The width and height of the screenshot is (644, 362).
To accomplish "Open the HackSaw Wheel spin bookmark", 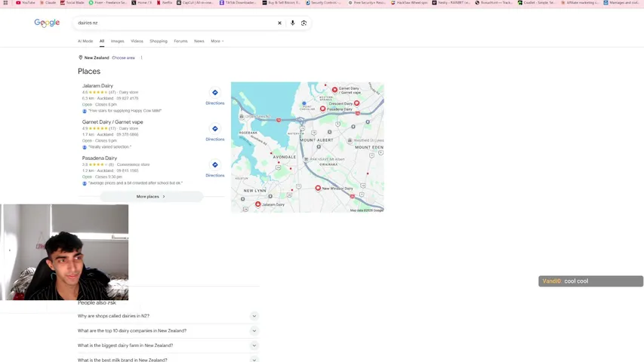I will point(409,2).
